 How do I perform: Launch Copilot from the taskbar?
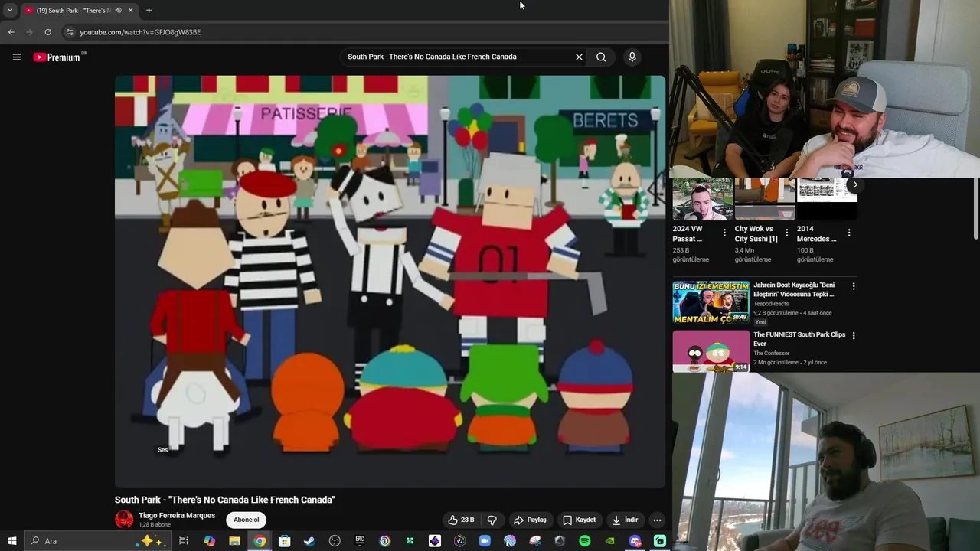coord(210,541)
